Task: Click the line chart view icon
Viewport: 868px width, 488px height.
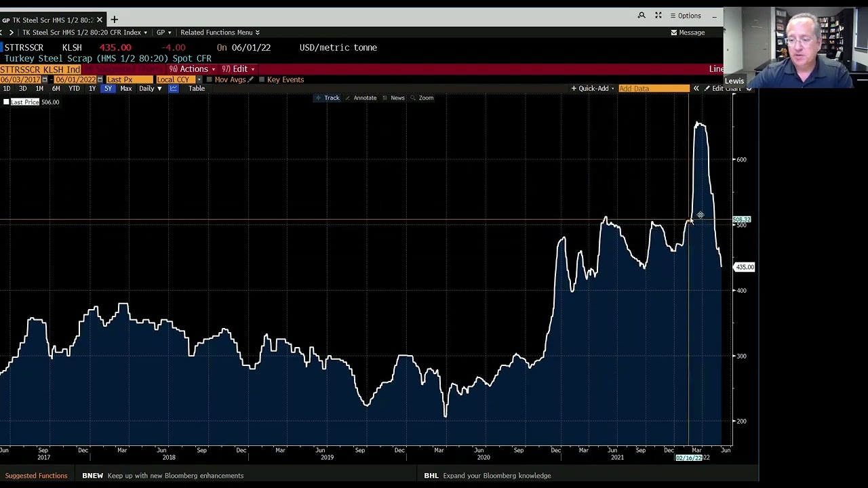Action: pyautogui.click(x=174, y=89)
